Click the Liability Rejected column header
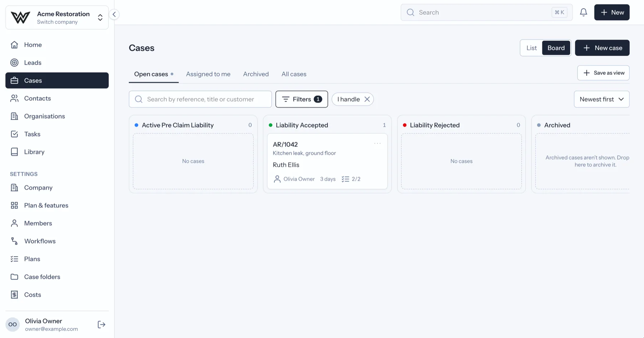This screenshot has height=338, width=644. [x=435, y=125]
